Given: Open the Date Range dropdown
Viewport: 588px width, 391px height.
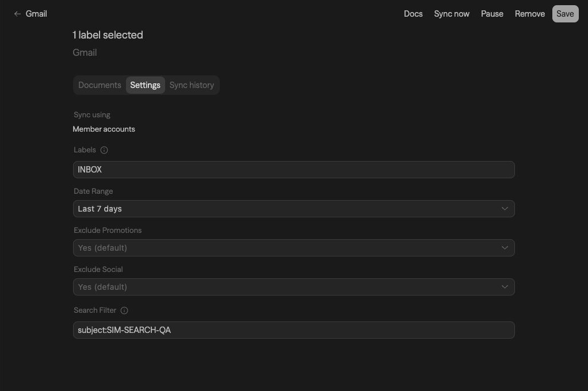Looking at the screenshot, I should click(293, 209).
